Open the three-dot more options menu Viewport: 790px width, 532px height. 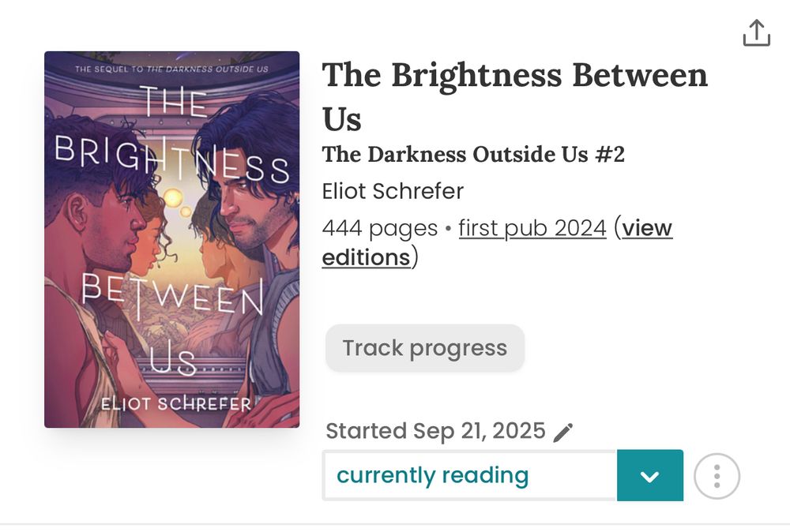pyautogui.click(x=717, y=476)
